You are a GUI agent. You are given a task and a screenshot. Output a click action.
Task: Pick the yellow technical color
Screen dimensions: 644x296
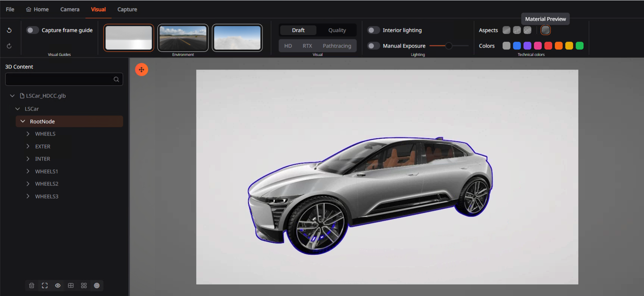569,46
